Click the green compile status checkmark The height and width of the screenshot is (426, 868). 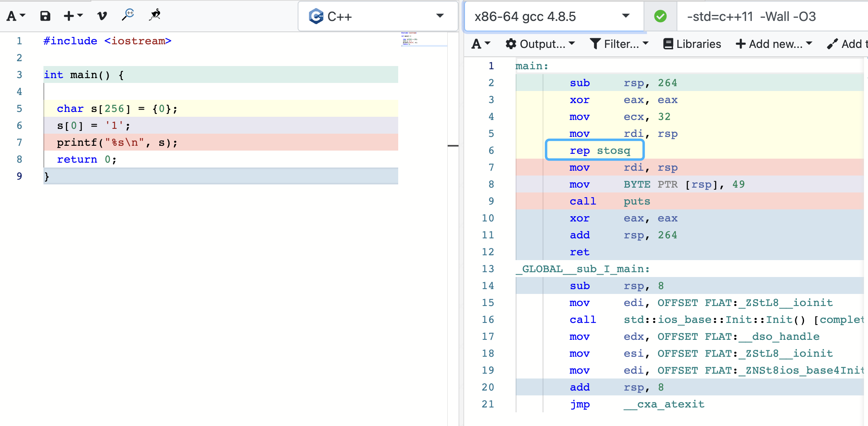click(660, 17)
